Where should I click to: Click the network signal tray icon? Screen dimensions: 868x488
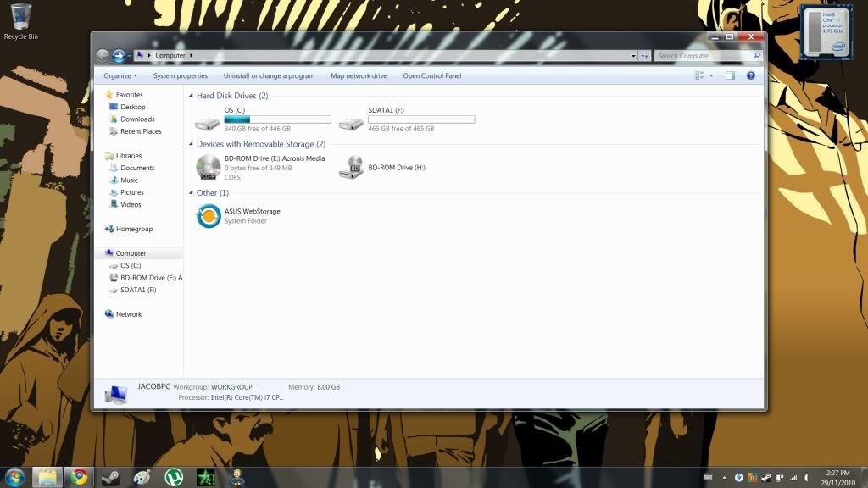793,478
